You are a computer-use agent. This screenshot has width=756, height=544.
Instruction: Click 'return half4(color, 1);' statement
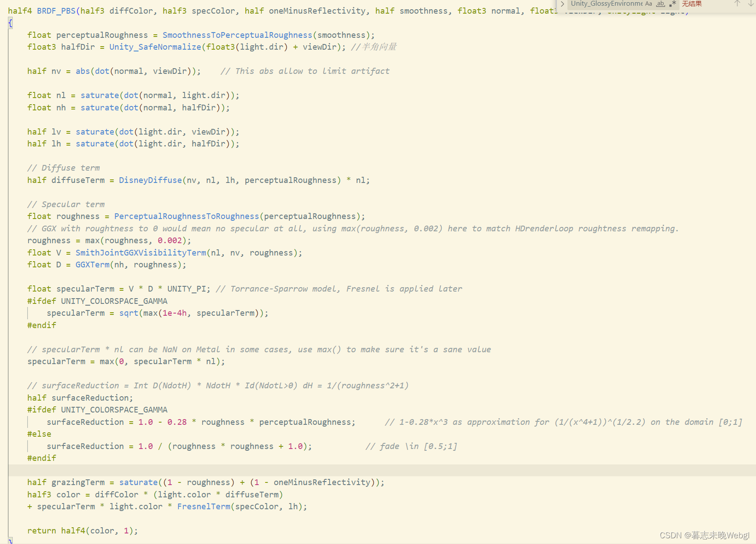(x=83, y=531)
